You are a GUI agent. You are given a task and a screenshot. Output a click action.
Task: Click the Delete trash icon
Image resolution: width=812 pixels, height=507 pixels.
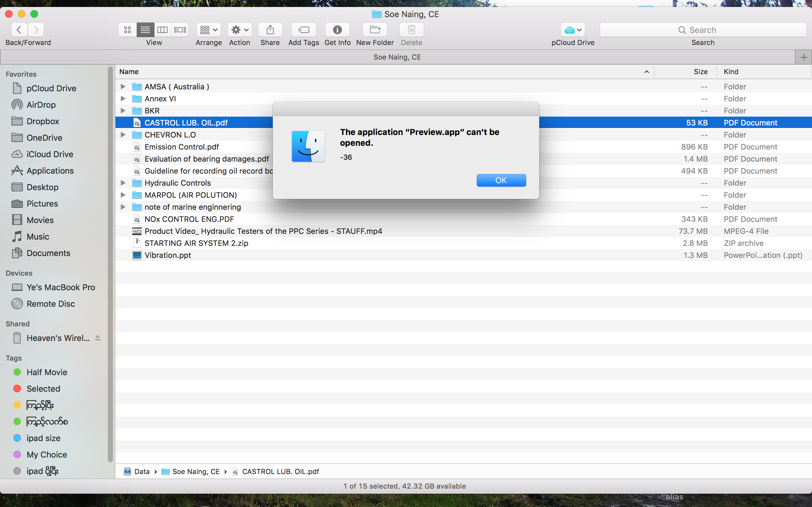pyautogui.click(x=411, y=30)
